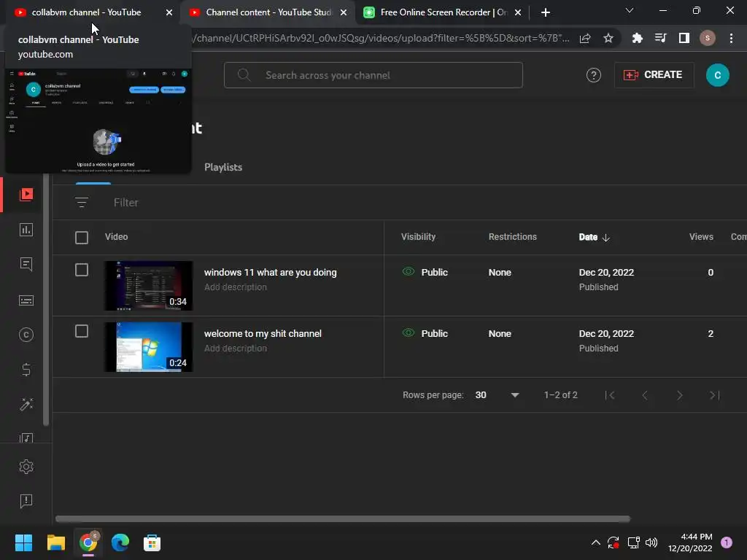Click the Views column header

point(701,237)
